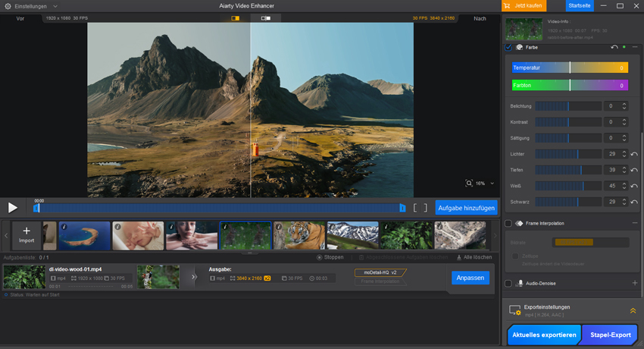
Task: Select the woman portrait thumbnail
Action: (x=192, y=235)
